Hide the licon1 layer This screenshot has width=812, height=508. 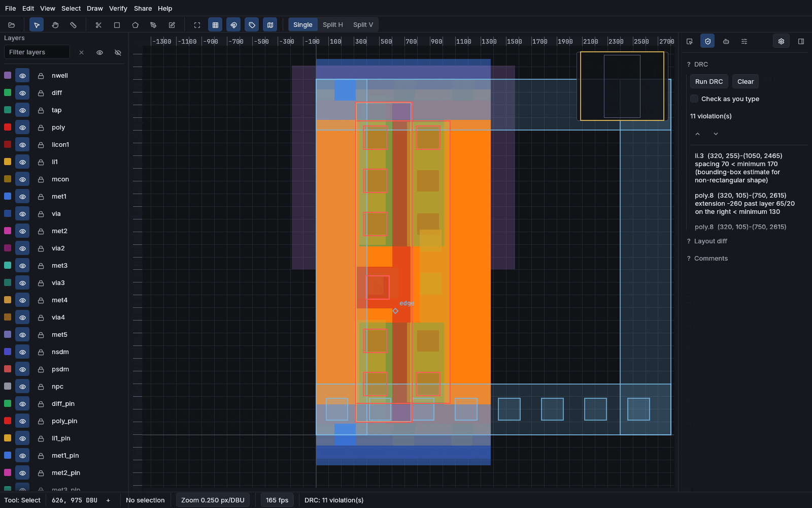[x=22, y=145]
